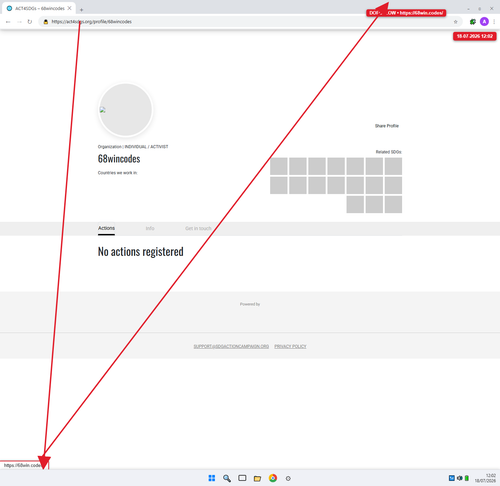This screenshot has height=486, width=500.
Task: Open the volume control in the system tray
Action: point(460,478)
